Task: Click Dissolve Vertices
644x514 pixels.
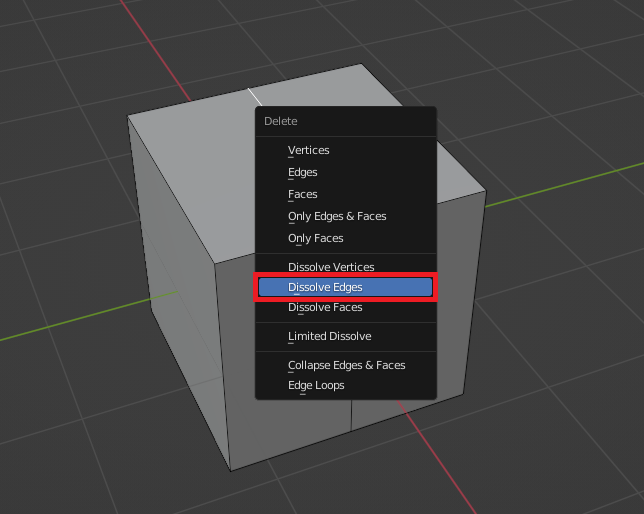Action: (x=345, y=267)
